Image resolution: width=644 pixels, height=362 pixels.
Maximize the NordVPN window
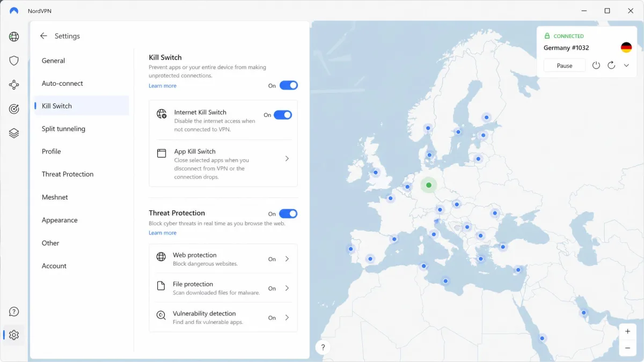tap(607, 11)
